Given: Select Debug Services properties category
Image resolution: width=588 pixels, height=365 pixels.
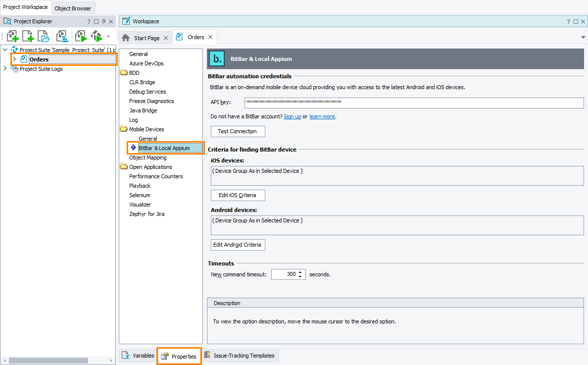Looking at the screenshot, I should tap(147, 92).
